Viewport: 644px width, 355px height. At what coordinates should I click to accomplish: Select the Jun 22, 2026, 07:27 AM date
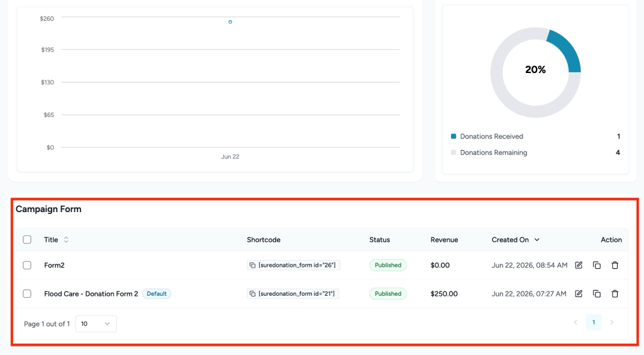[529, 294]
